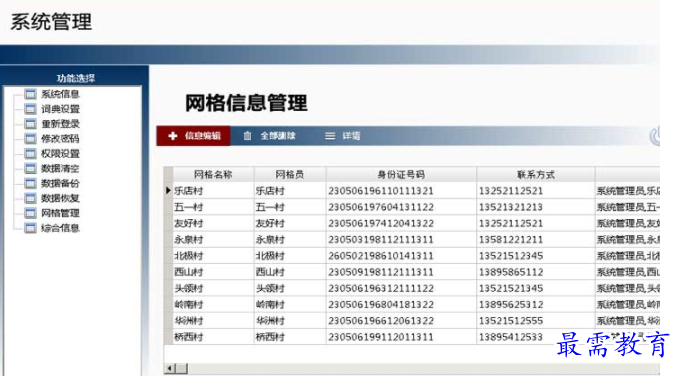Select the 友好村 cell under 网格名称

213,223
